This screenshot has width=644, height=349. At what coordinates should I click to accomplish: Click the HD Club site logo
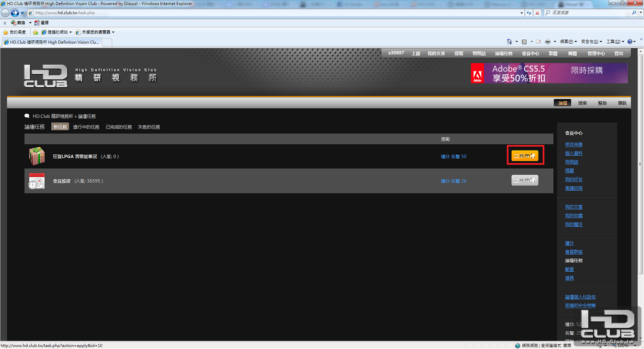point(46,76)
